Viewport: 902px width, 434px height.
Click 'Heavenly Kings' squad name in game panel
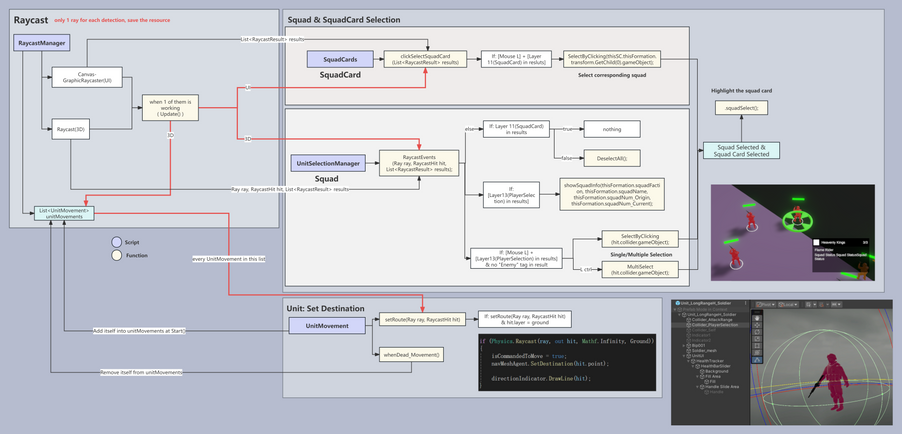point(835,242)
